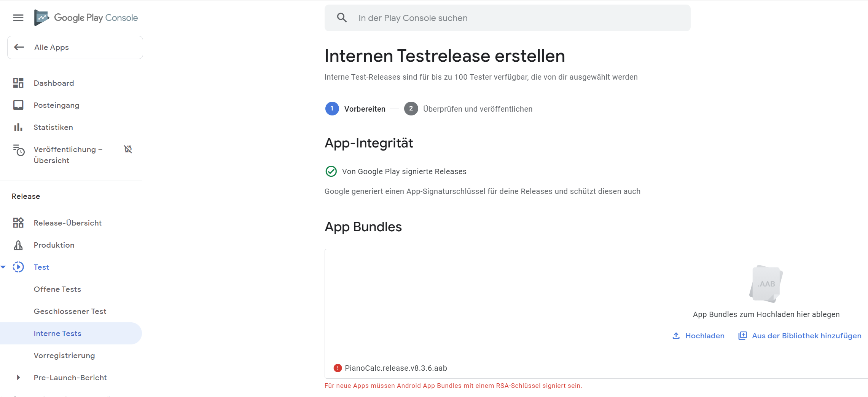Select Geschlossener Test menu item
Viewport: 868px width, 397px height.
click(x=70, y=311)
